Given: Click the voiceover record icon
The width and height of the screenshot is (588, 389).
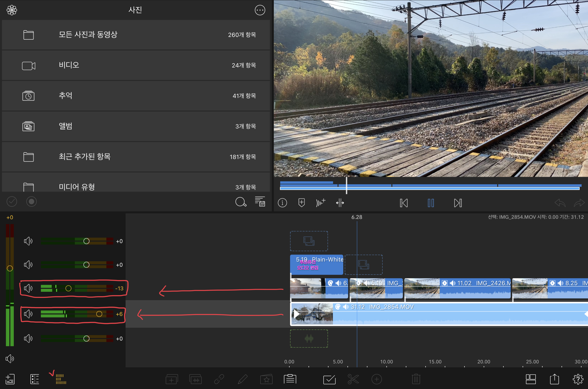Looking at the screenshot, I should coord(320,203).
